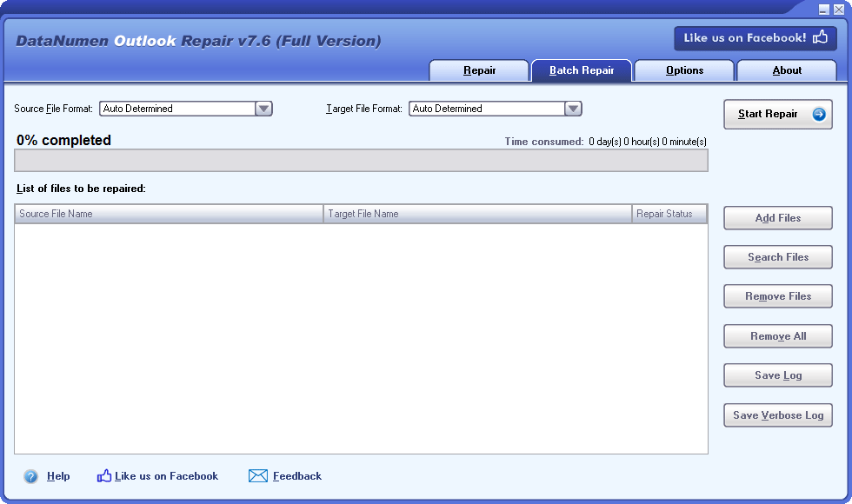
Task: Click the Search Files button
Action: [x=778, y=257]
